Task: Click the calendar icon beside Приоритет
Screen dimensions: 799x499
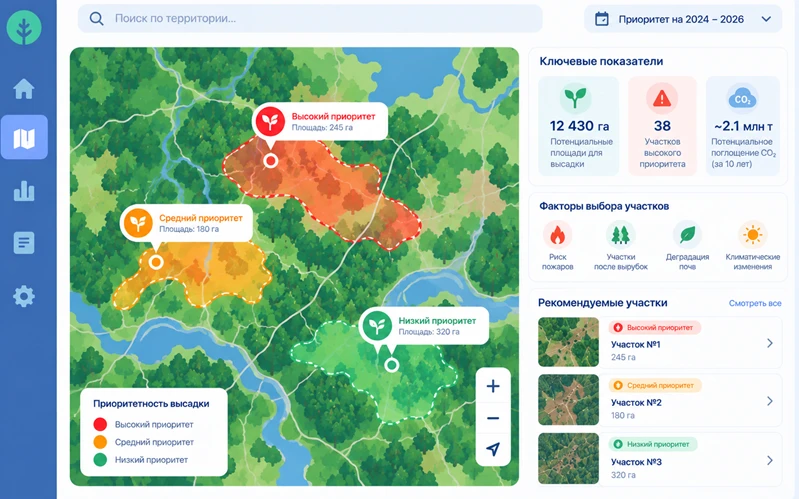Action: pyautogui.click(x=602, y=19)
